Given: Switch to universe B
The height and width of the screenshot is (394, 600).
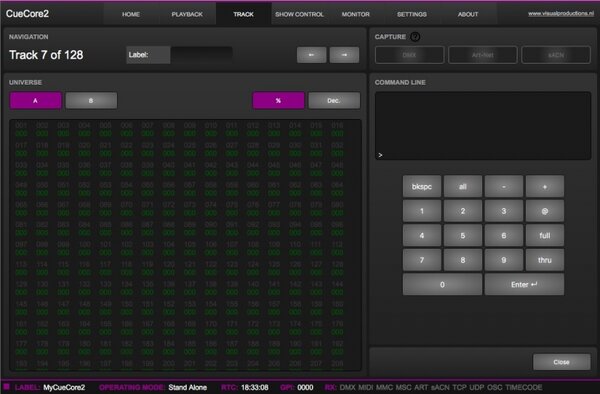Looking at the screenshot, I should click(91, 101).
